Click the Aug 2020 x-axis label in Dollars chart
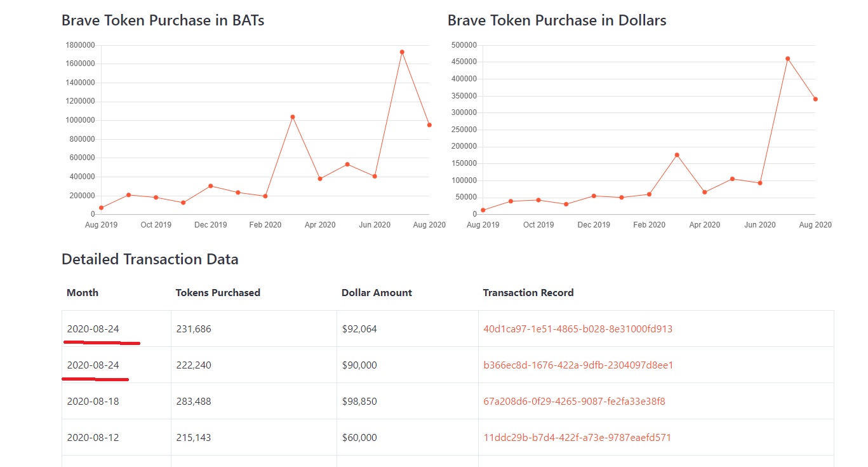This screenshot has width=868, height=467. click(815, 225)
